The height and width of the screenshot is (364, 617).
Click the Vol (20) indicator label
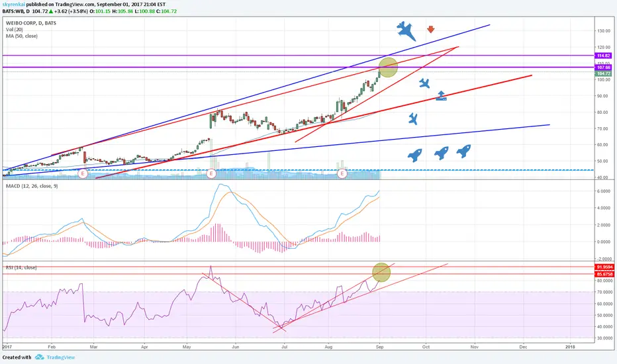(x=14, y=30)
